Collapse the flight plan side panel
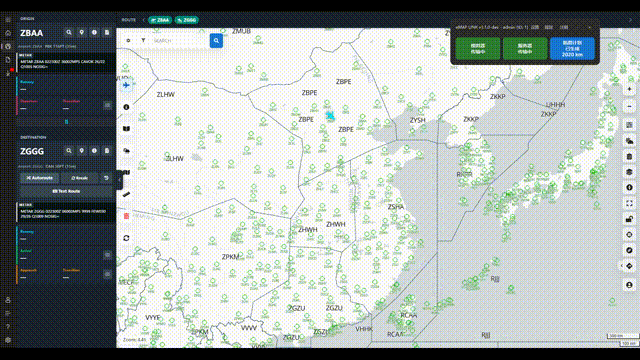The height and width of the screenshot is (360, 640). point(119,180)
